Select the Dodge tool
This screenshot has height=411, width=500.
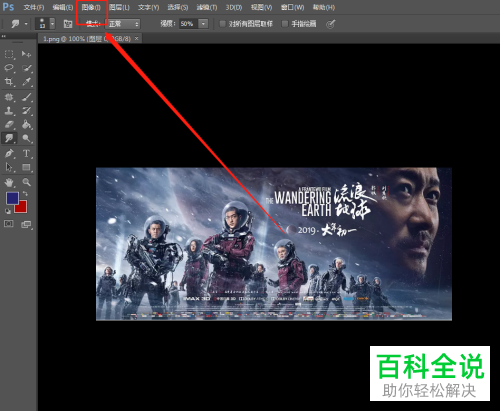click(27, 138)
